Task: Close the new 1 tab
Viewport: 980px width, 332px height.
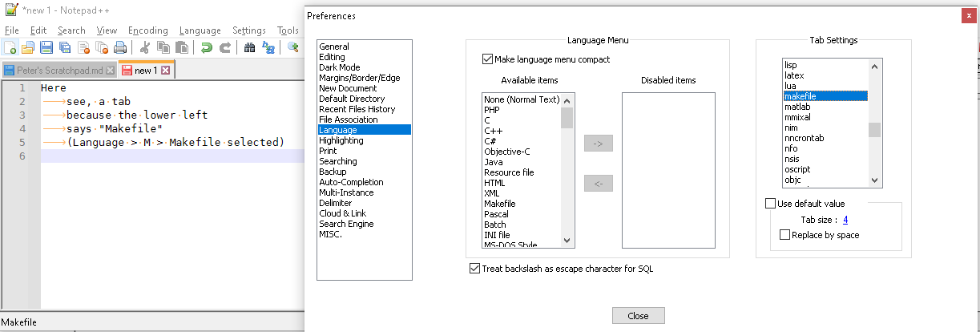Action: (166, 71)
